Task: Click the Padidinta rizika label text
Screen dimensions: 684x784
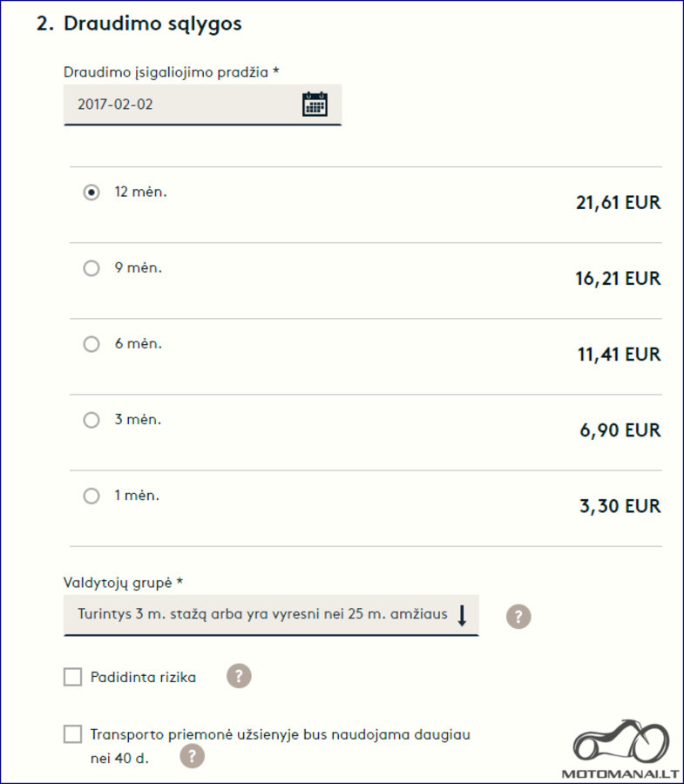Action: (143, 678)
